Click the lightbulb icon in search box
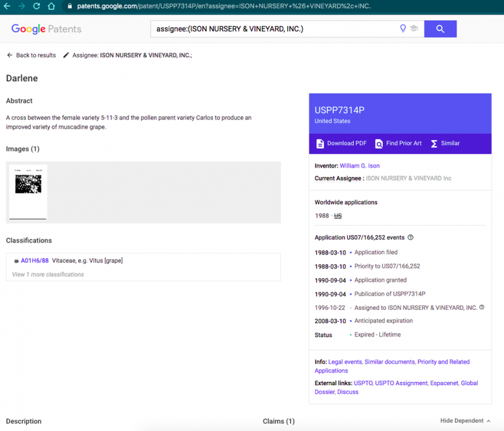The width and height of the screenshot is (504, 431). click(x=403, y=28)
